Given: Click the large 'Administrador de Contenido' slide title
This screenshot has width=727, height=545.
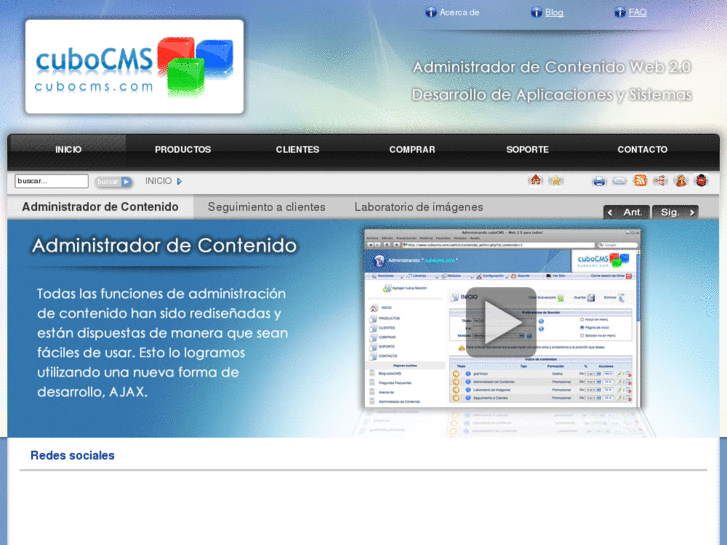Looking at the screenshot, I should 164,245.
